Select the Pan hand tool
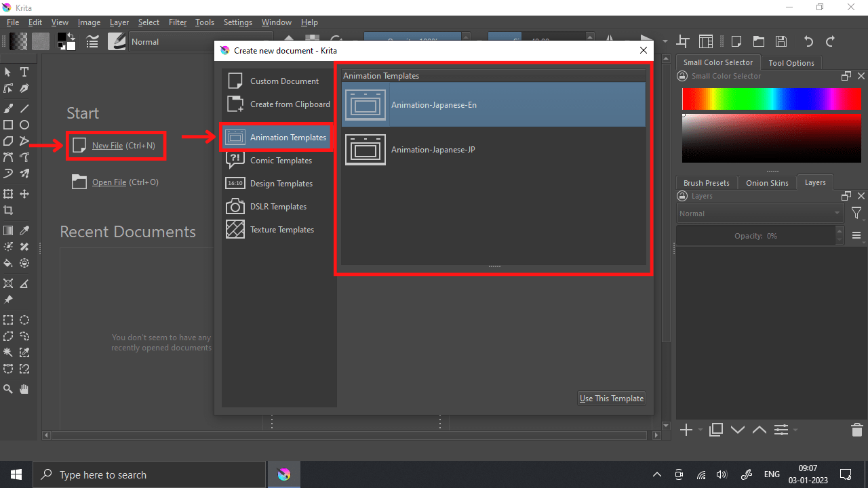This screenshot has height=488, width=868. point(24,389)
